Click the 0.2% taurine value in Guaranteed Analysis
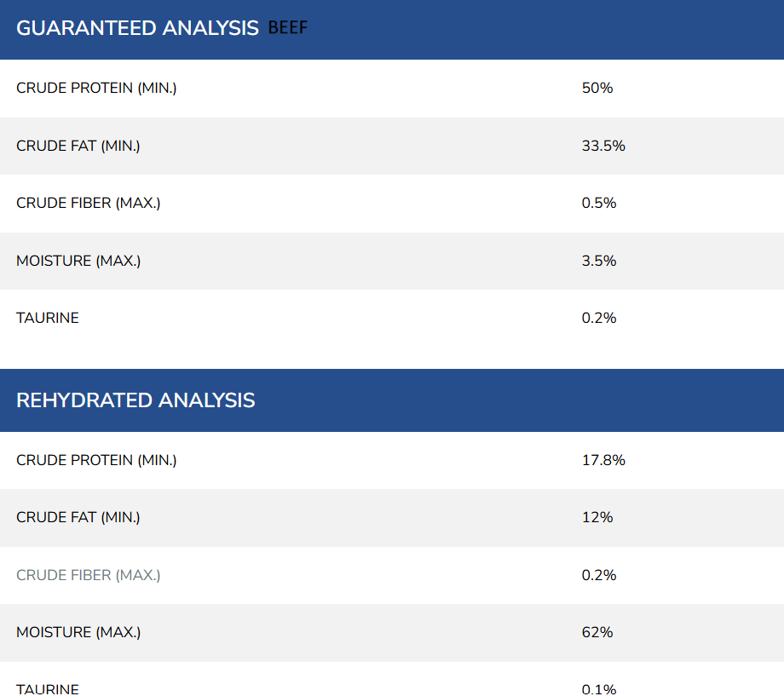Image resolution: width=784 pixels, height=696 pixels. coord(599,318)
